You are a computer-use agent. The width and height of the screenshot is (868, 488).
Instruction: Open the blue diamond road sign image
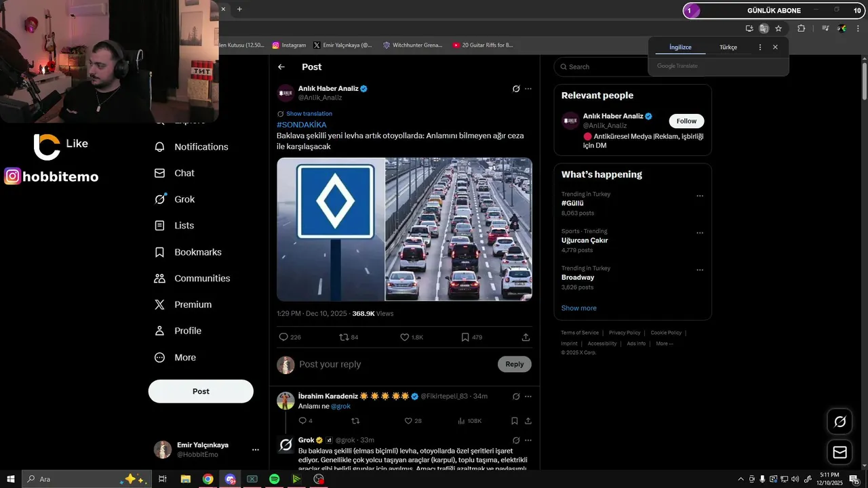click(331, 229)
